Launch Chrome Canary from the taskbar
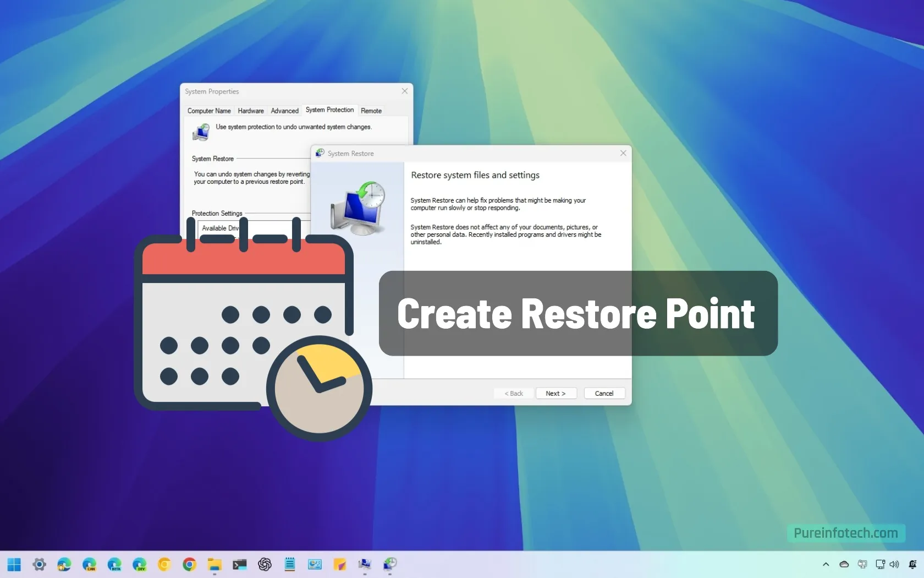This screenshot has width=924, height=578. [x=164, y=565]
